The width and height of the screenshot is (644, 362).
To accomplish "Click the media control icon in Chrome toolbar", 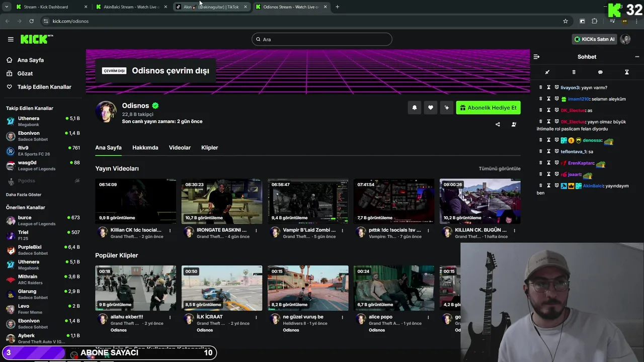I will 612,21.
